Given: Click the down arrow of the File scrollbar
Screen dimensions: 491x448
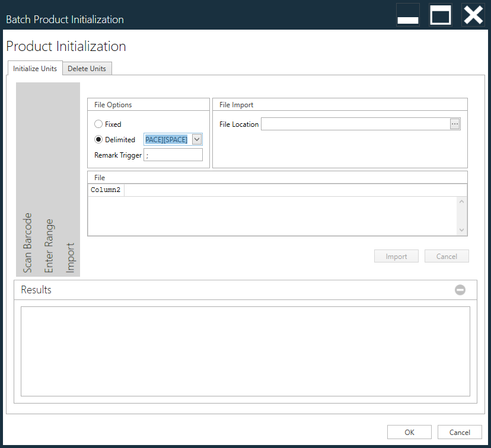Looking at the screenshot, I should [463, 231].
